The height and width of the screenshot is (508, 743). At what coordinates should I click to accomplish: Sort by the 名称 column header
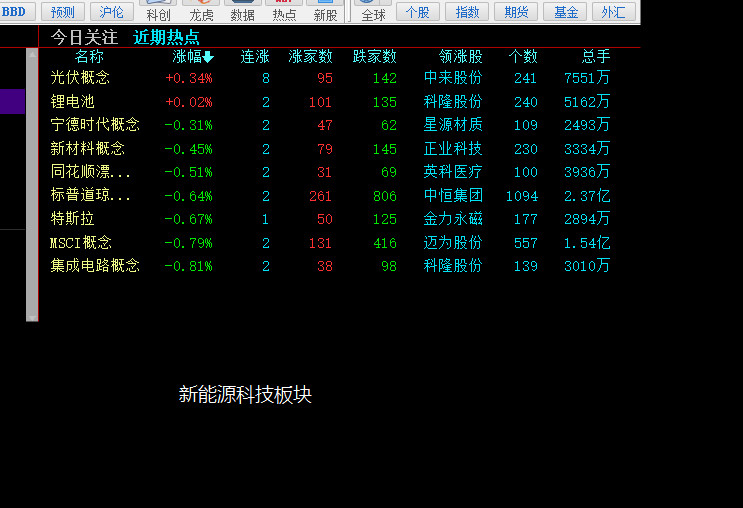click(x=89, y=57)
